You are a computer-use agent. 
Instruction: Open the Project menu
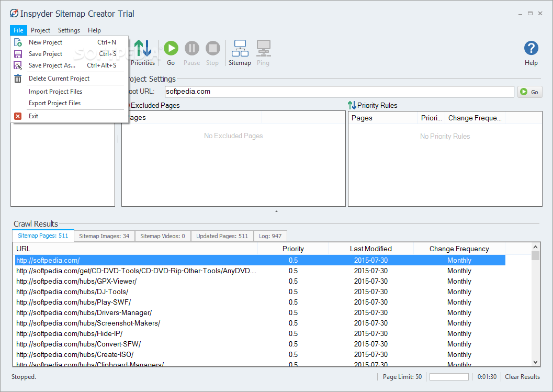tap(41, 30)
